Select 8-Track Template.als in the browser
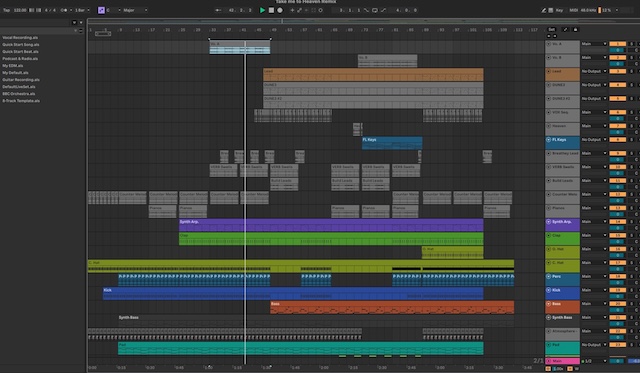Viewport: 640px width, 373px height. [x=21, y=100]
